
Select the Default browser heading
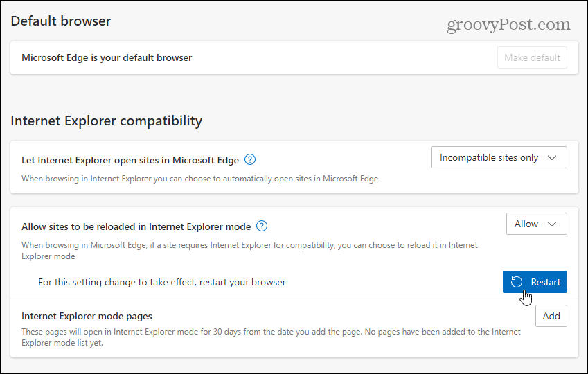(61, 21)
